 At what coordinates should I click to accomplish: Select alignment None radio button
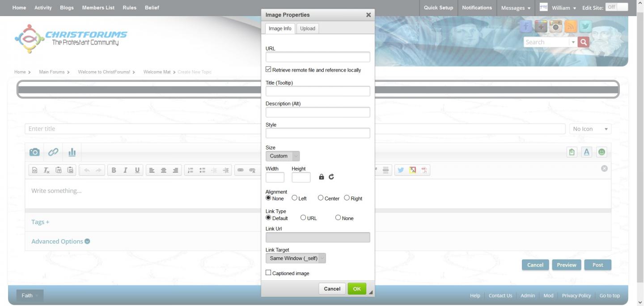pyautogui.click(x=268, y=198)
